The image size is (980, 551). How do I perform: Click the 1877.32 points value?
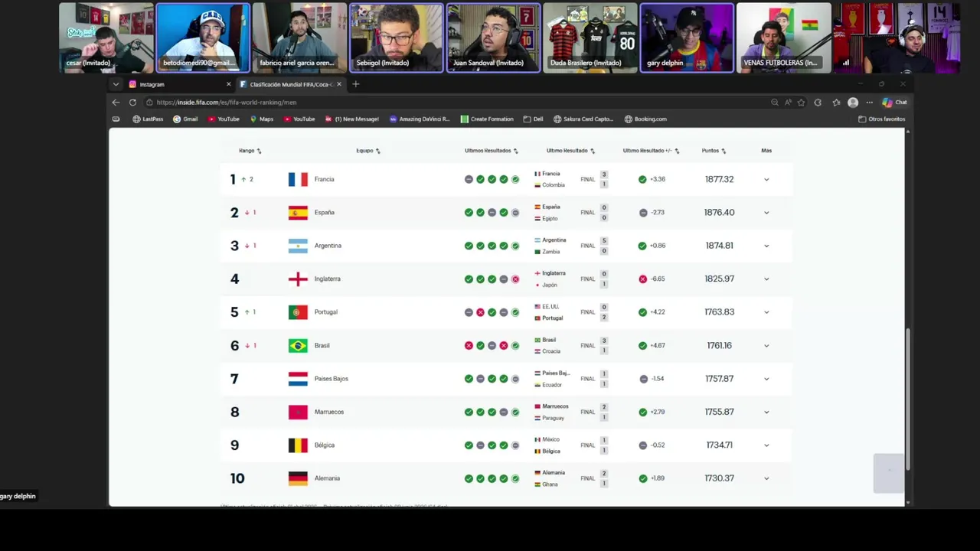pyautogui.click(x=719, y=179)
